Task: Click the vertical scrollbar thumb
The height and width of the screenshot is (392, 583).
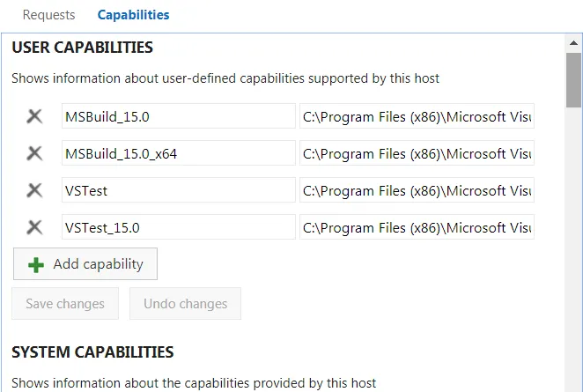Action: pos(573,79)
